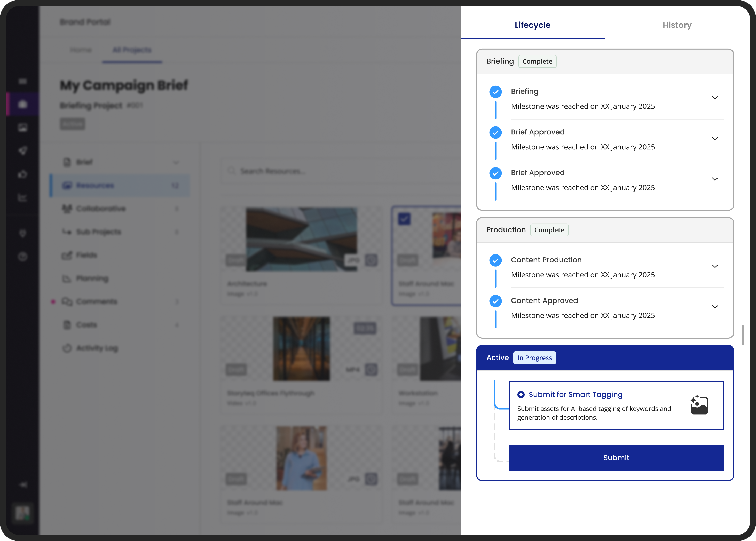The width and height of the screenshot is (756, 541).
Task: Click the Comments icon in the project sidebar
Action: (67, 301)
